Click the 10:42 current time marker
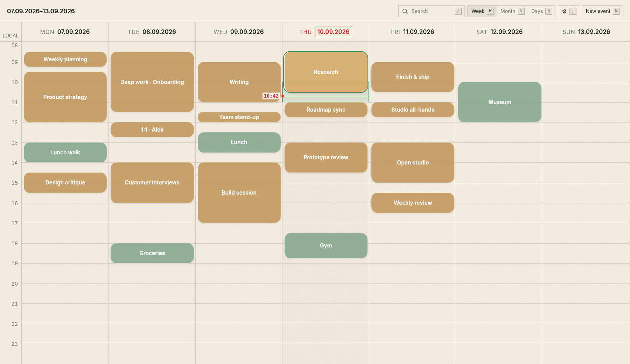 coord(271,96)
